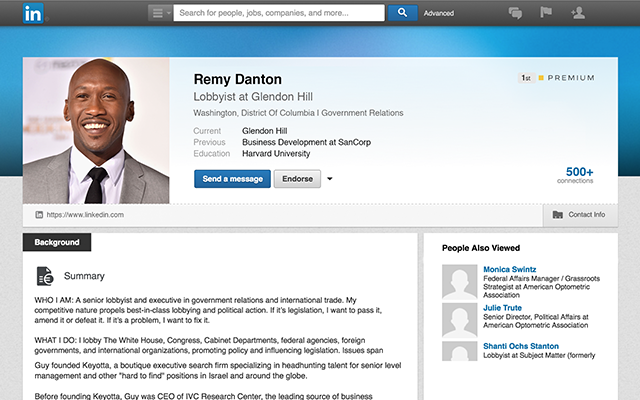Click the Summary heading
This screenshot has height=400, width=640.
84,276
